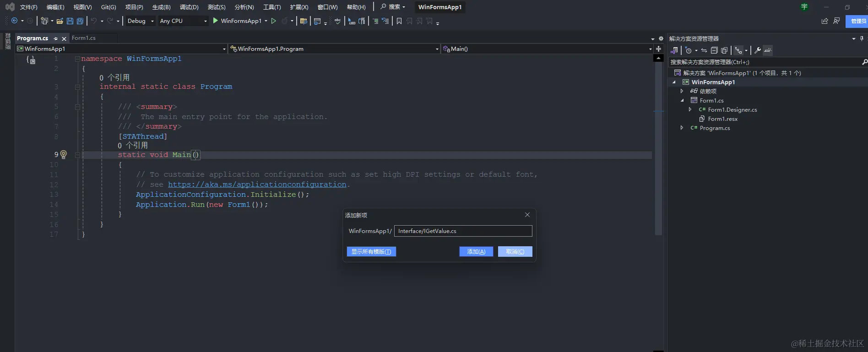Click the abc spell-check toolbar icon
This screenshot has height=352, width=868.
pyautogui.click(x=338, y=21)
